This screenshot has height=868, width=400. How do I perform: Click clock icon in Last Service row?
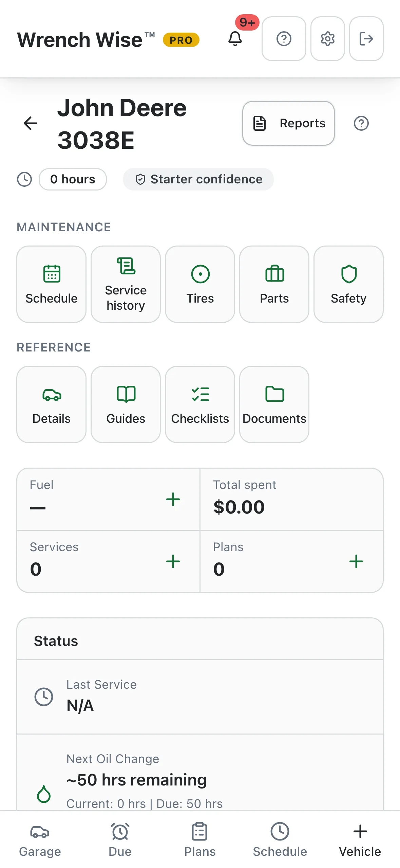click(44, 697)
